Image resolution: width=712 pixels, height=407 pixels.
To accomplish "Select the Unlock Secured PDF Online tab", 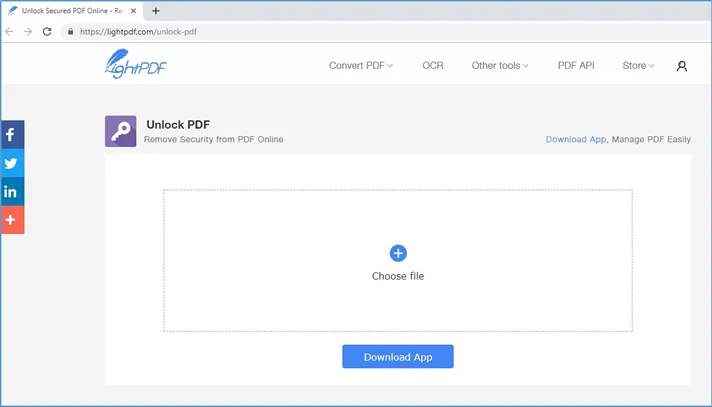I will 73,10.
